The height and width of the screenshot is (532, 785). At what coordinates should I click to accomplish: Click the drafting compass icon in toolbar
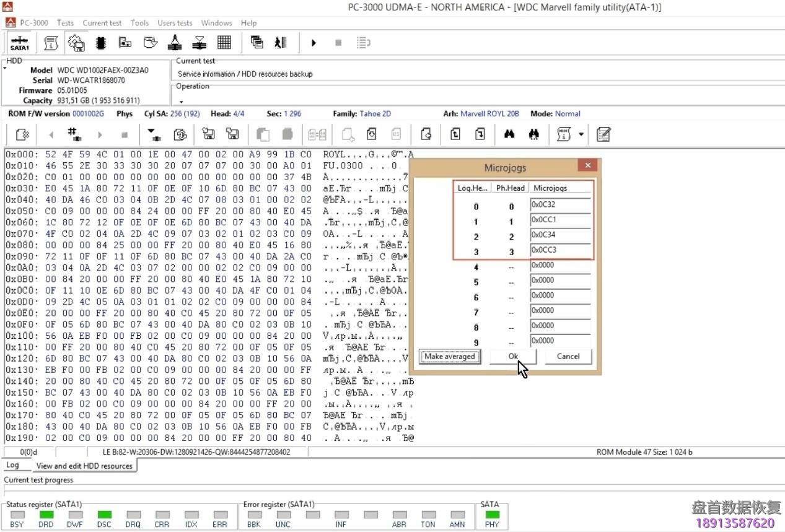175,43
